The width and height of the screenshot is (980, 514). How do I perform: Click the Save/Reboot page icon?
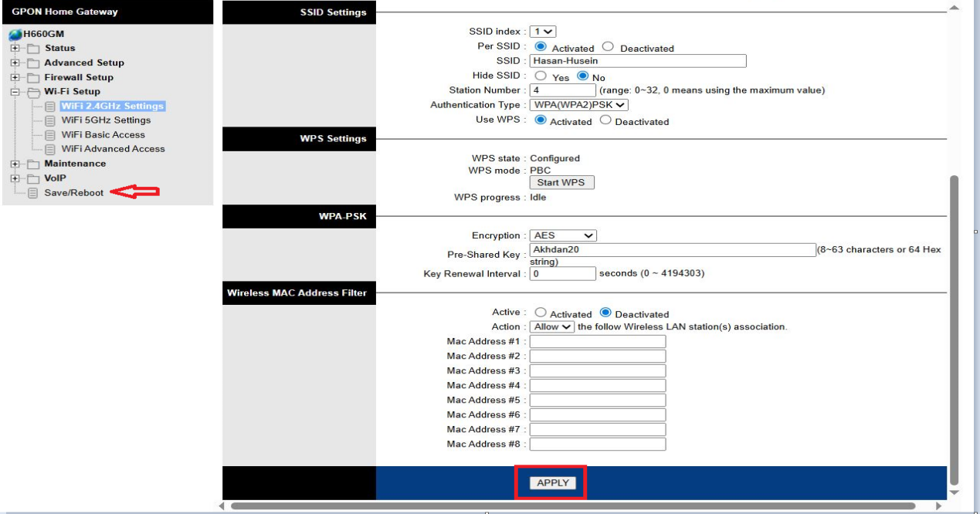pyautogui.click(x=32, y=192)
